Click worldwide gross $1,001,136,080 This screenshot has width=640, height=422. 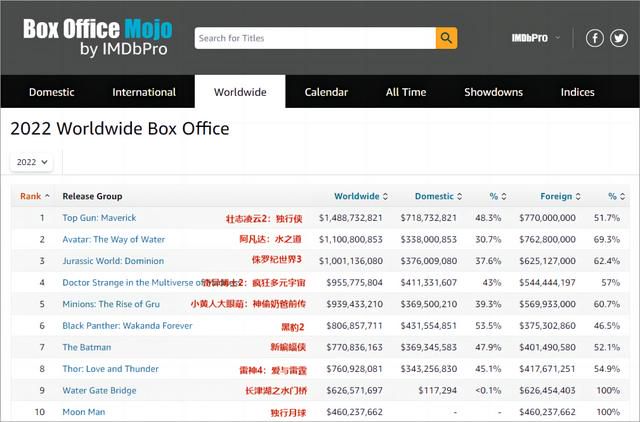[x=351, y=261]
